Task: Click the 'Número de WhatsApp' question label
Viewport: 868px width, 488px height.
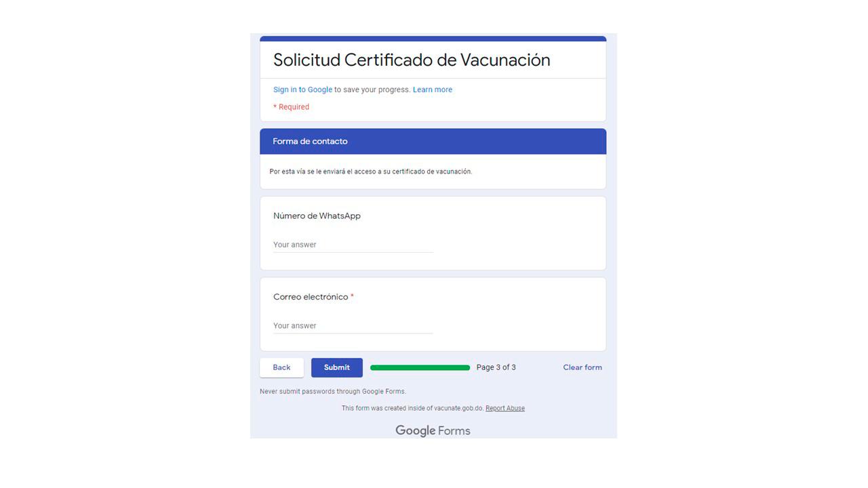Action: [x=317, y=216]
